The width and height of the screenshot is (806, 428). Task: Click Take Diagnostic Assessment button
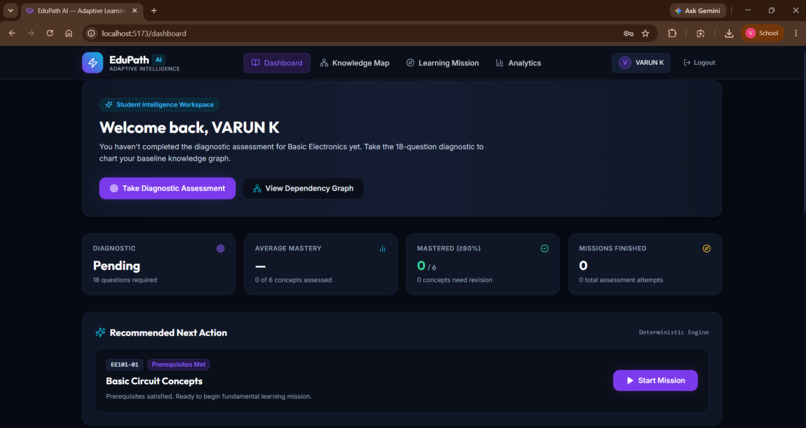[x=168, y=188]
